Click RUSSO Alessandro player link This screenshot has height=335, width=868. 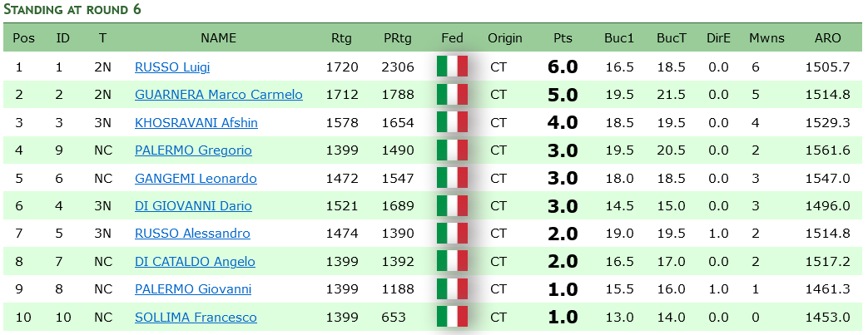click(192, 234)
